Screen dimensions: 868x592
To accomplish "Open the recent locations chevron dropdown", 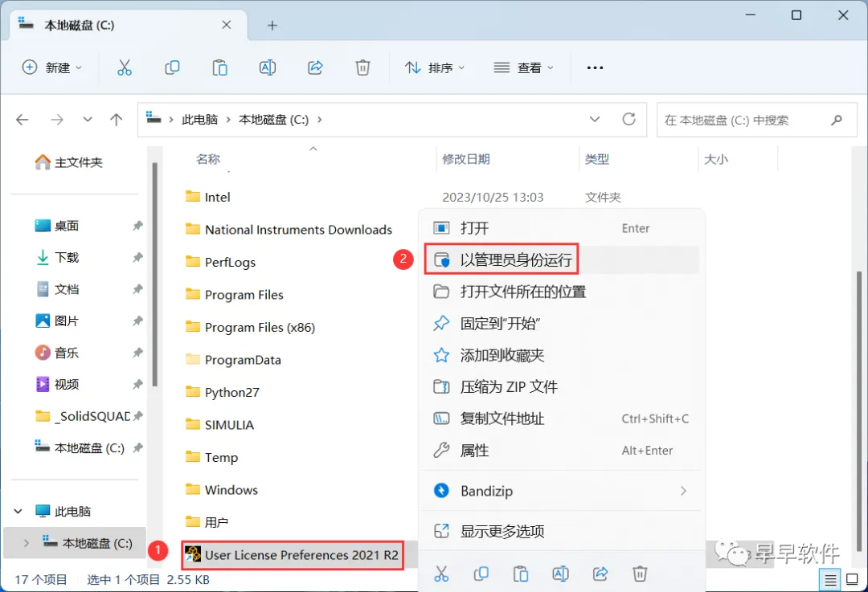I will pyautogui.click(x=88, y=120).
